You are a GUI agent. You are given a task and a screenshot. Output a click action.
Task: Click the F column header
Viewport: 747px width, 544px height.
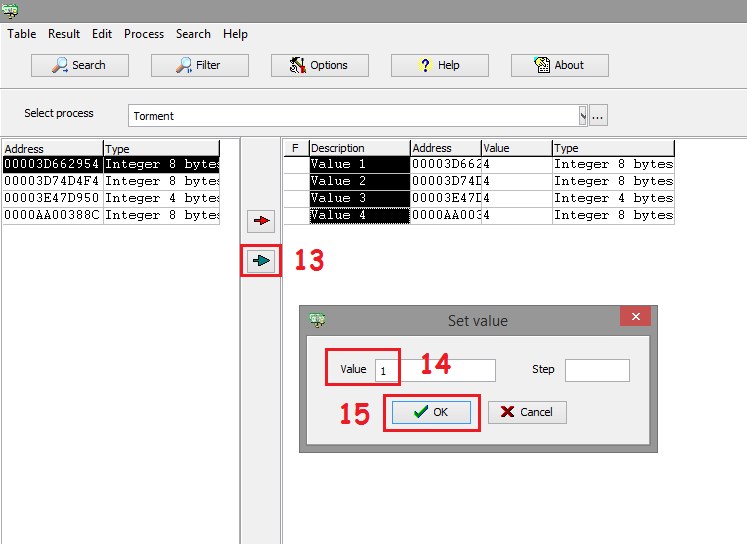coord(296,148)
